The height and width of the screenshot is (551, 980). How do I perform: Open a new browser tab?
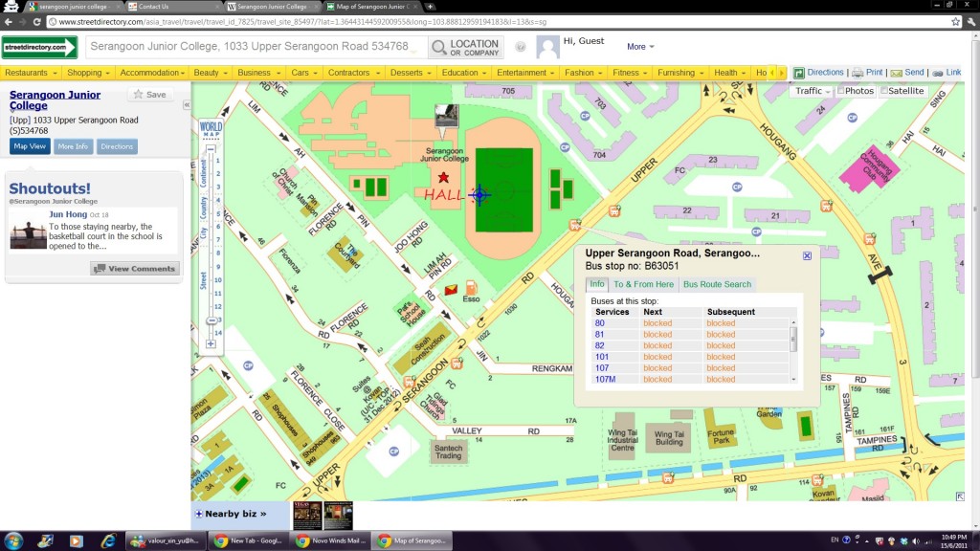click(430, 7)
